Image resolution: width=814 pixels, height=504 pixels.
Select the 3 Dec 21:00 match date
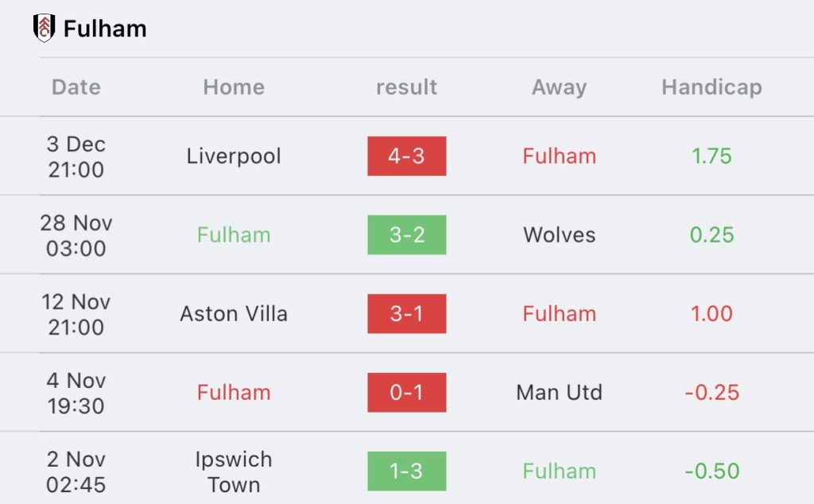pyautogui.click(x=76, y=157)
